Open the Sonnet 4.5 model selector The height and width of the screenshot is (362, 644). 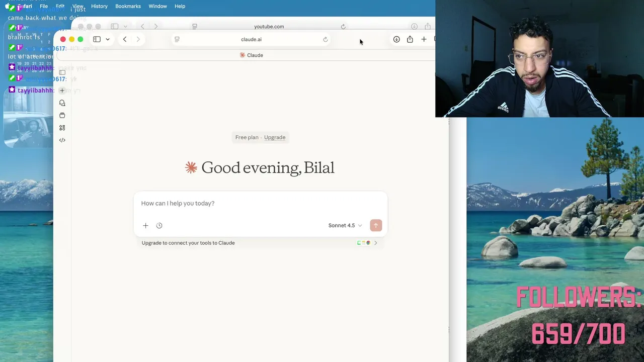(x=345, y=226)
